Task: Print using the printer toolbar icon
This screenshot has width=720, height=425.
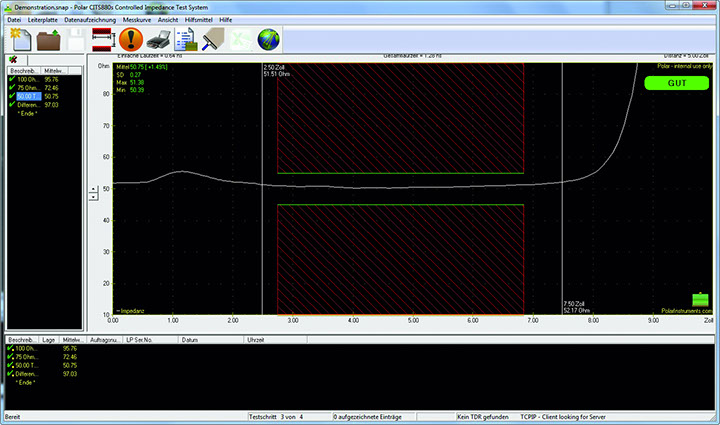Action: [157, 40]
